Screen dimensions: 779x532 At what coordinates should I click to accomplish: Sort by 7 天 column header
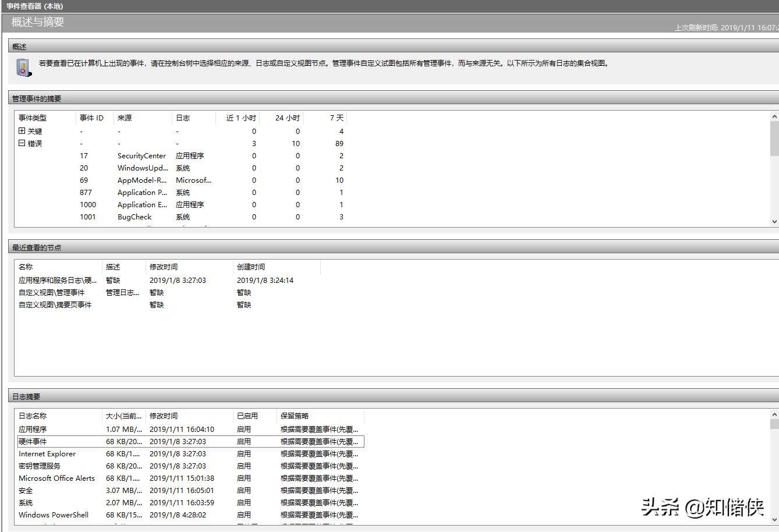tap(325, 118)
